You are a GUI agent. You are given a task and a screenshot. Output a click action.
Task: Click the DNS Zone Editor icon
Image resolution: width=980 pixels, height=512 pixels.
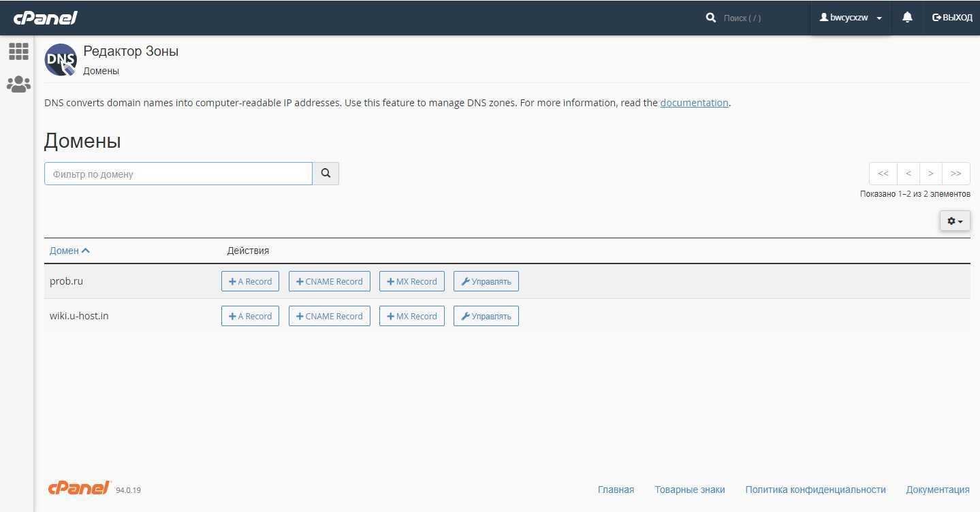point(61,60)
